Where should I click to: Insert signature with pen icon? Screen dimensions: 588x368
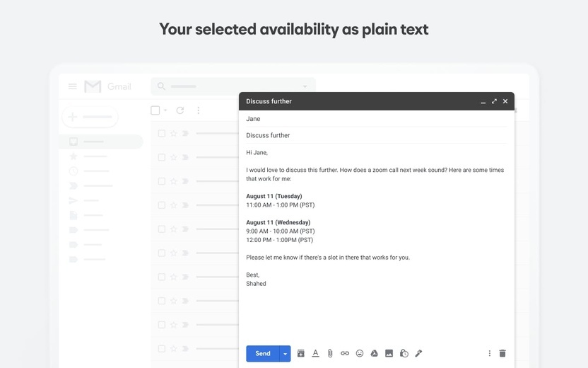click(418, 353)
